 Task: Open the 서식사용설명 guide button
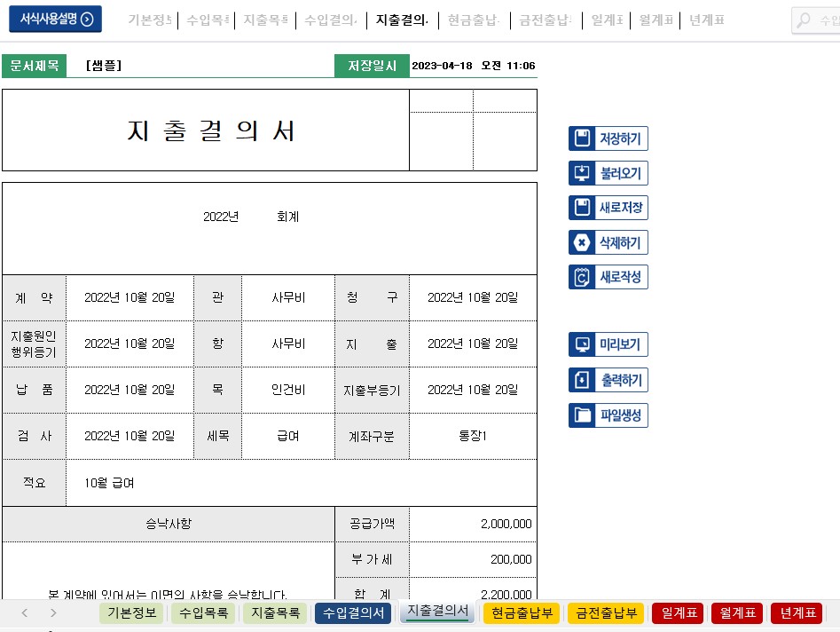[55, 20]
